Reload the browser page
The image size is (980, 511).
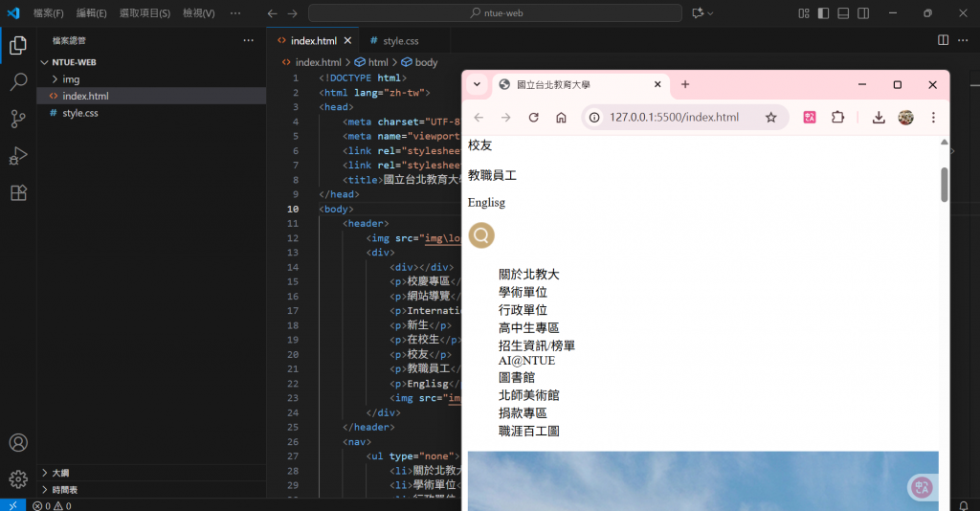[533, 118]
